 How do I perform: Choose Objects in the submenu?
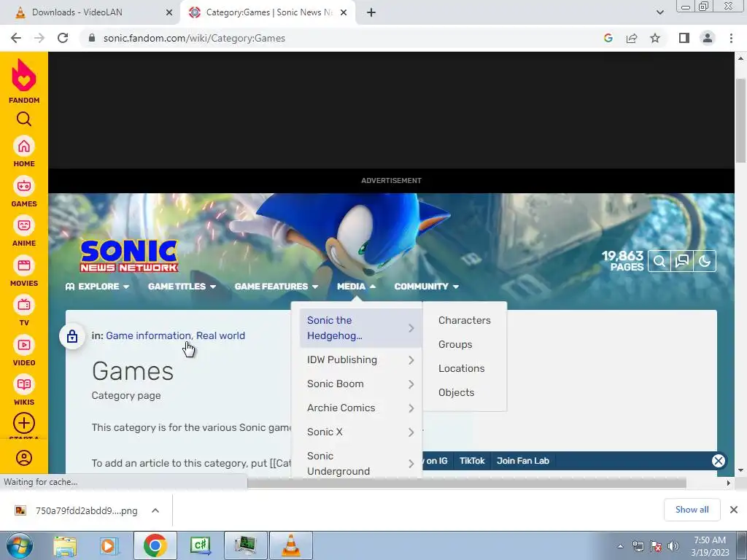pos(457,392)
